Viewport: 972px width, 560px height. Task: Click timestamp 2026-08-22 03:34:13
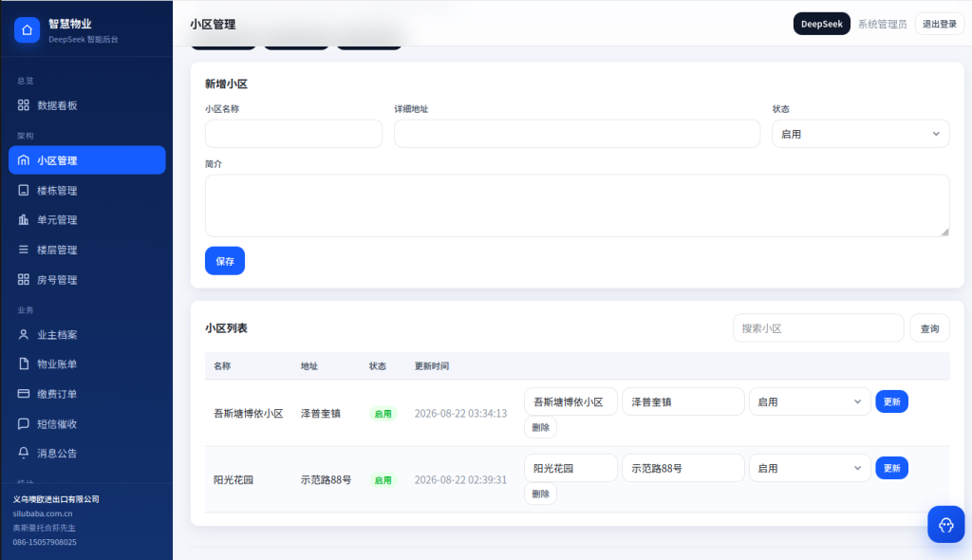click(x=460, y=414)
